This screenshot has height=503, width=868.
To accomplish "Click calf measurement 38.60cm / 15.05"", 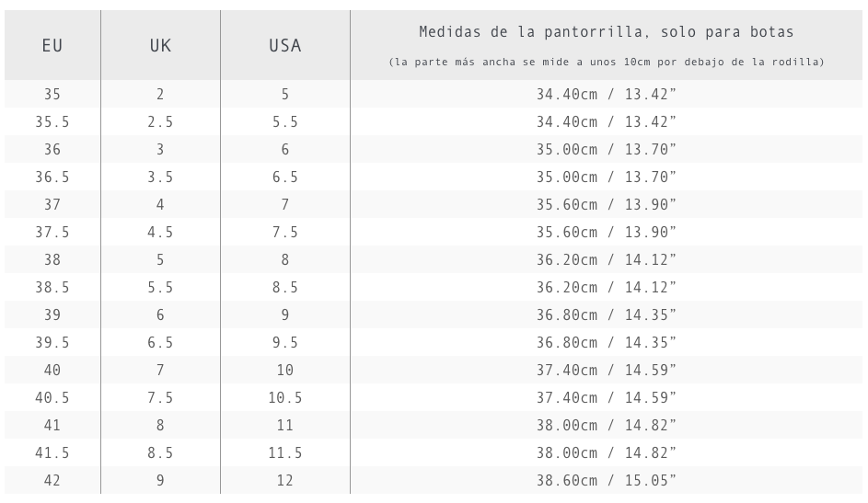I will click(607, 480).
